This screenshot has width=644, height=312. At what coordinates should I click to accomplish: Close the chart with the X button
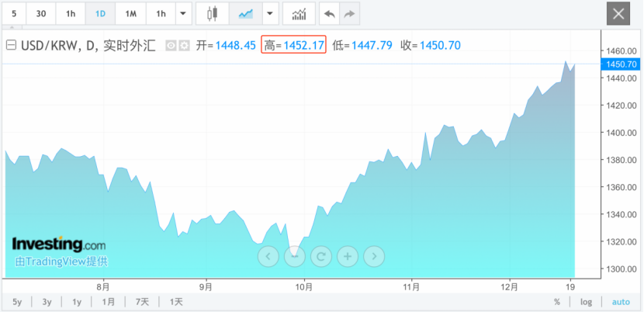tap(618, 14)
